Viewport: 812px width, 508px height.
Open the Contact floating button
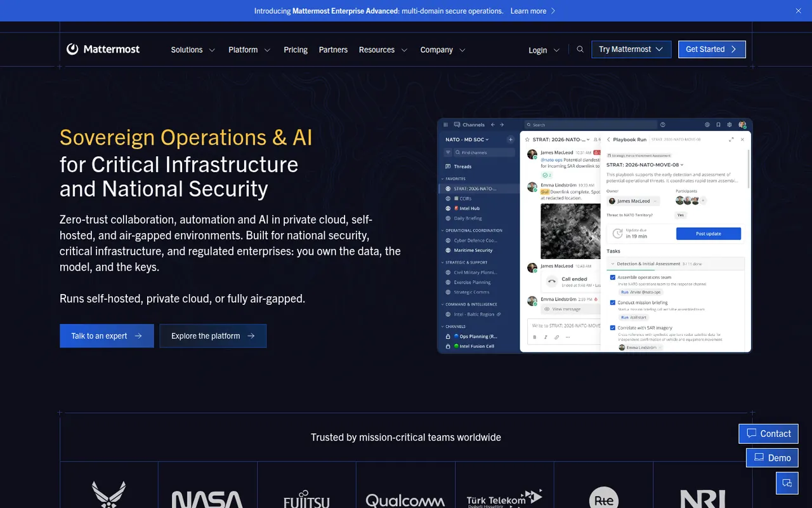pyautogui.click(x=768, y=434)
